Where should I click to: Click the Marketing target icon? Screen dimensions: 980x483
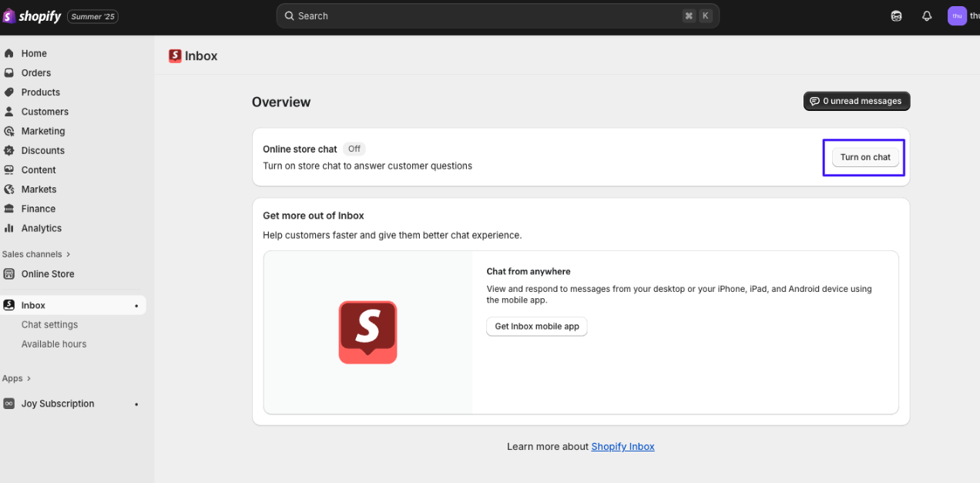coord(9,131)
